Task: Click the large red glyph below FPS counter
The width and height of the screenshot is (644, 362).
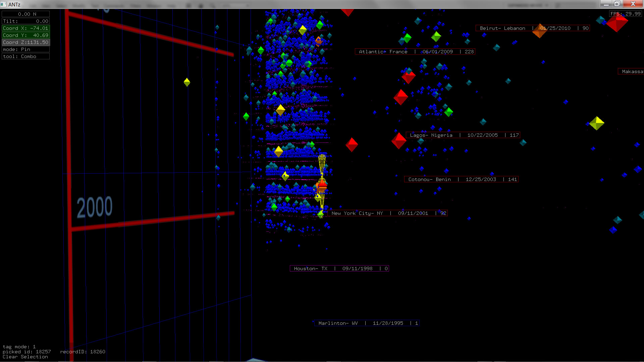Action: [x=616, y=23]
